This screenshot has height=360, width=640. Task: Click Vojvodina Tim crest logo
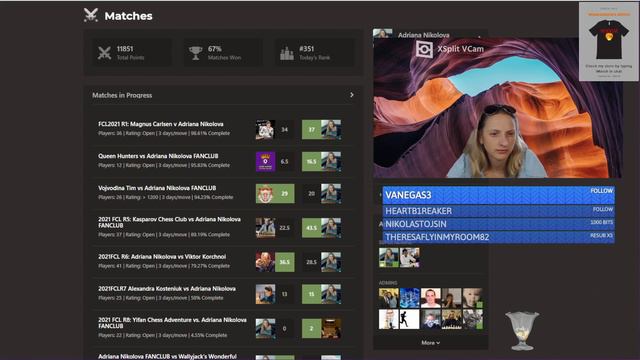pyautogui.click(x=265, y=193)
